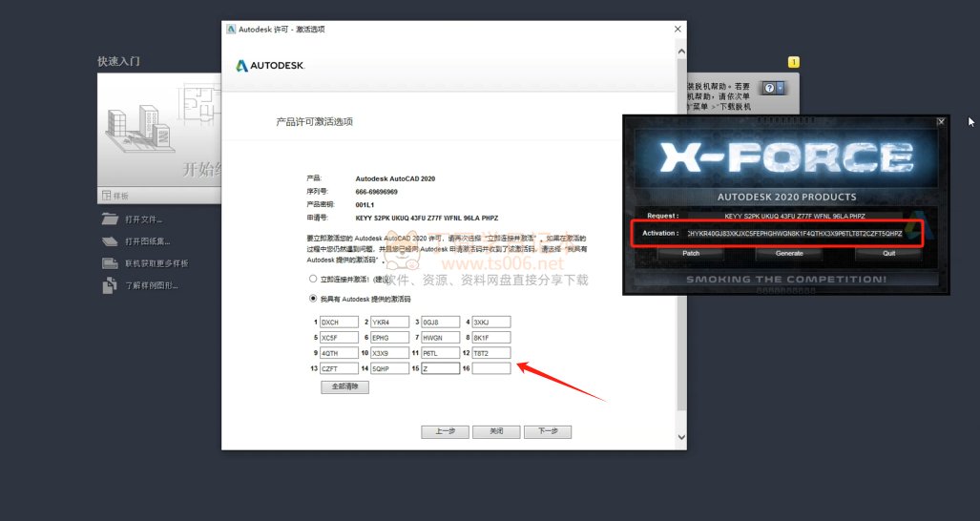
Task: Click activation code field 4 containing 3XKJ
Action: [x=491, y=323]
